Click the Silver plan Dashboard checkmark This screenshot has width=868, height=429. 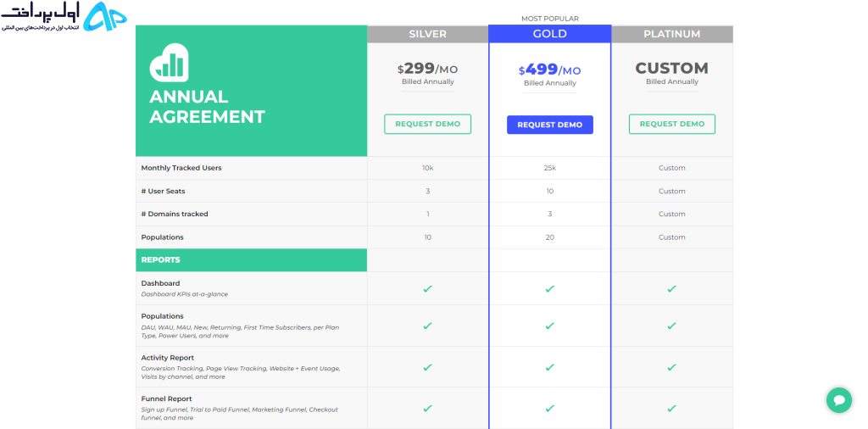(x=427, y=288)
